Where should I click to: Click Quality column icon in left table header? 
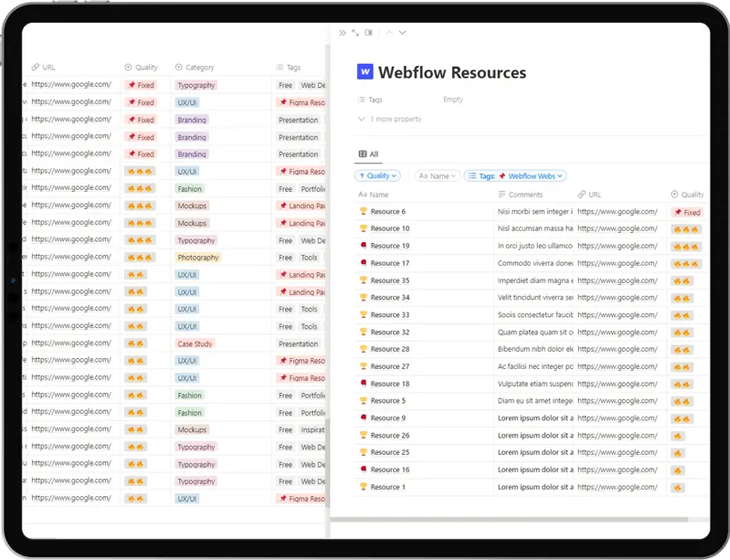tap(128, 67)
